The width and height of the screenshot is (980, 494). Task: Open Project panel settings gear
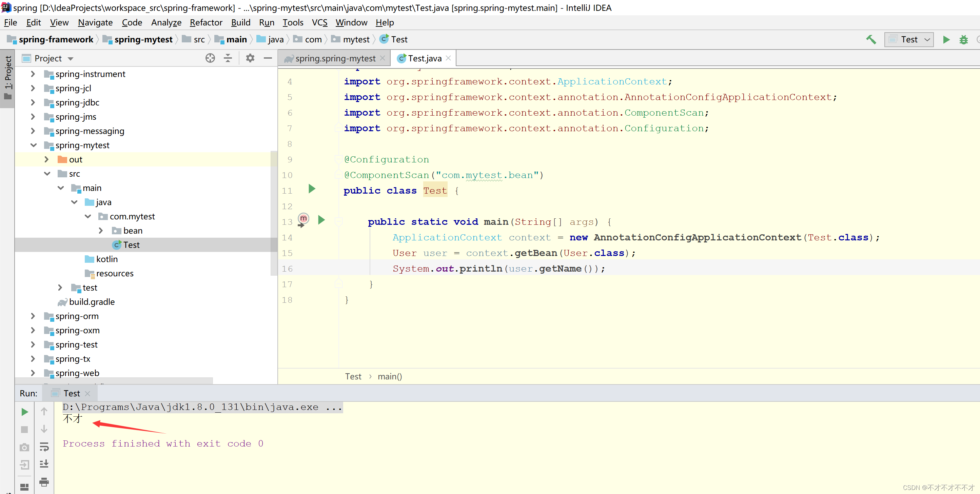(x=250, y=58)
